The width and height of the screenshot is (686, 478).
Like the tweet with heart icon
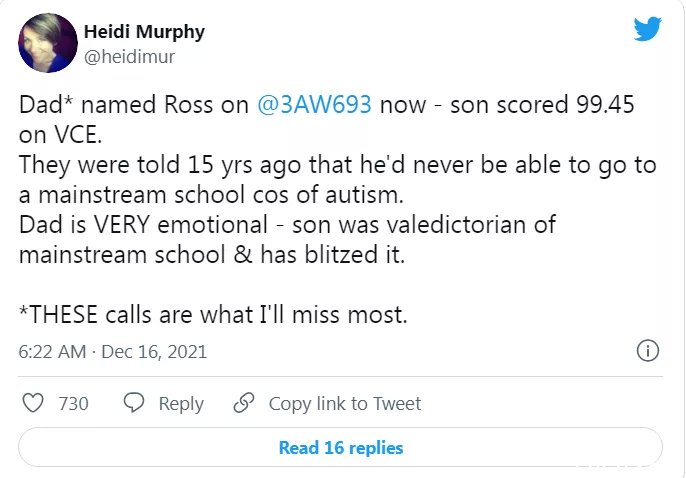(33, 403)
